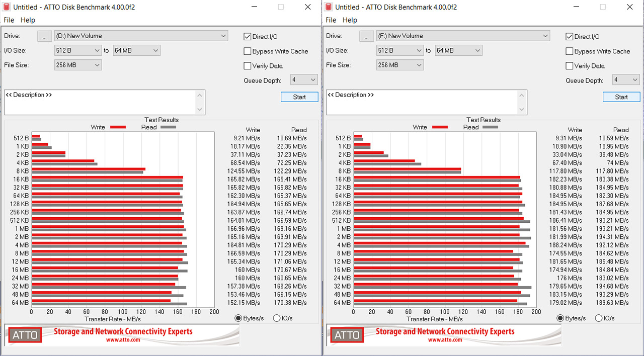Open the Queue Depth dropdown in left window

tap(304, 80)
